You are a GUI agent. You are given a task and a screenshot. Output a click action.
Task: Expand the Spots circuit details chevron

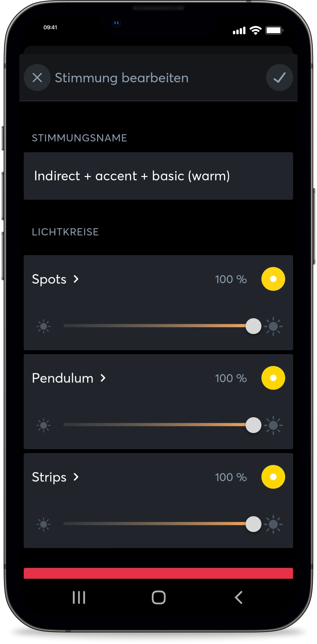76,279
